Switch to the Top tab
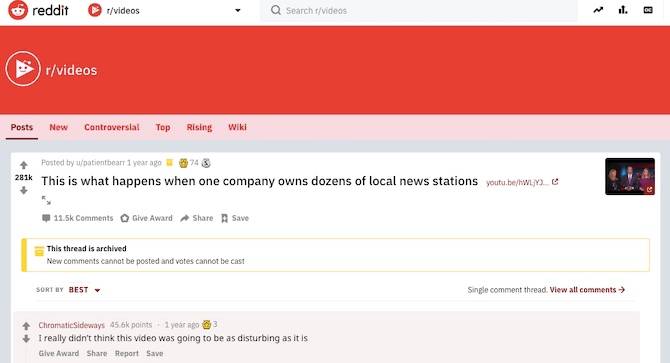The width and height of the screenshot is (670, 363). pos(163,127)
